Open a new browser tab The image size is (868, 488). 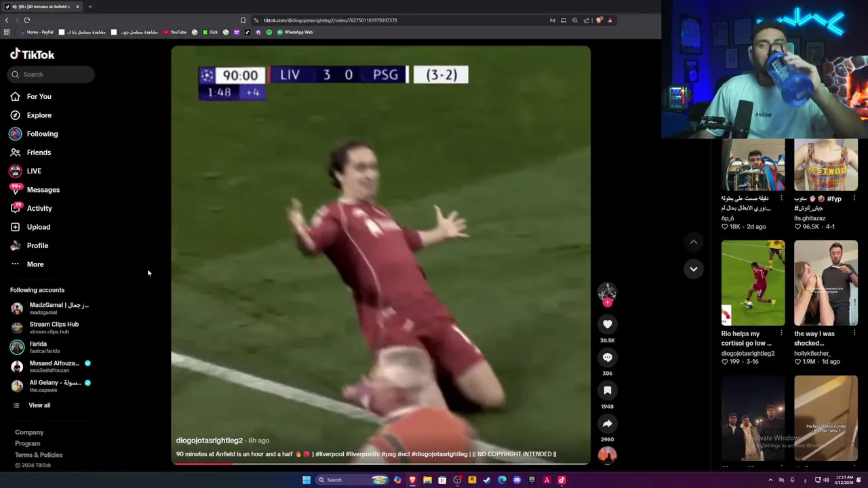tap(90, 7)
